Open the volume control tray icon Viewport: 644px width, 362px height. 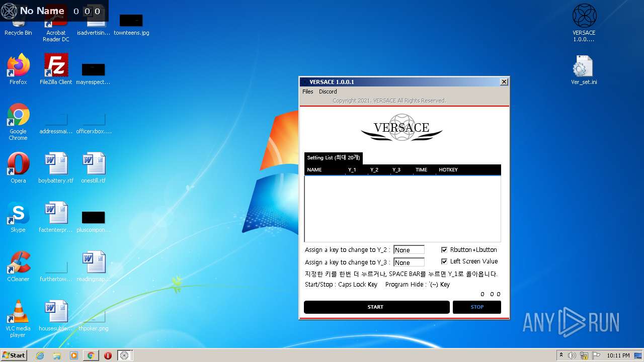click(x=572, y=355)
